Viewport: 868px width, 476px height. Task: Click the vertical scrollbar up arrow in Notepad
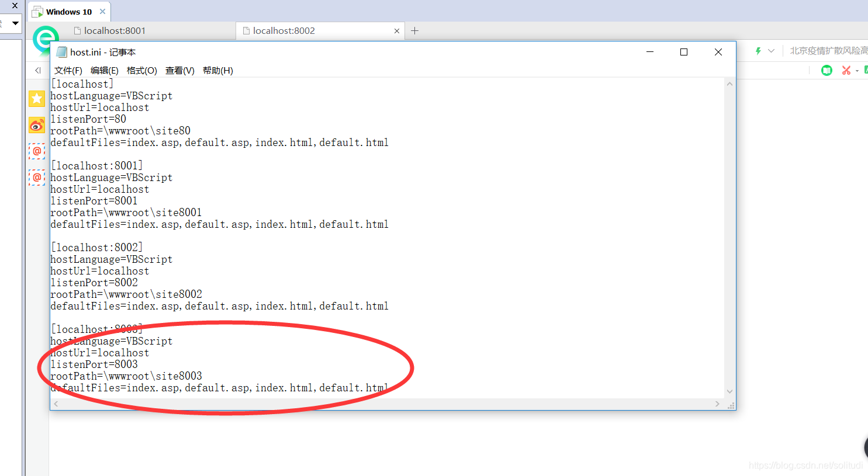(729, 84)
